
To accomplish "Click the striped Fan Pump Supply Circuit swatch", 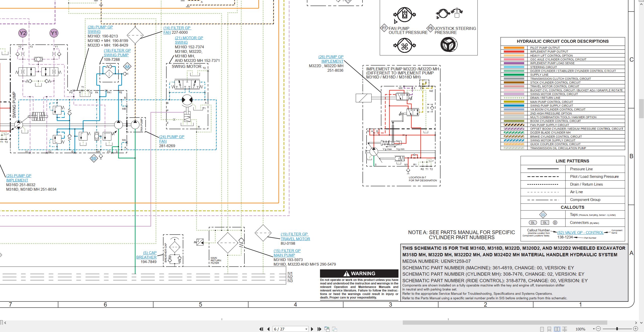I will (514, 125).
